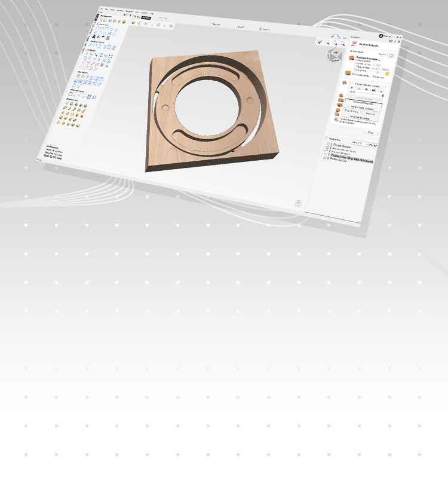Click the Create New File icon
448x478 pixels.
[101, 20]
